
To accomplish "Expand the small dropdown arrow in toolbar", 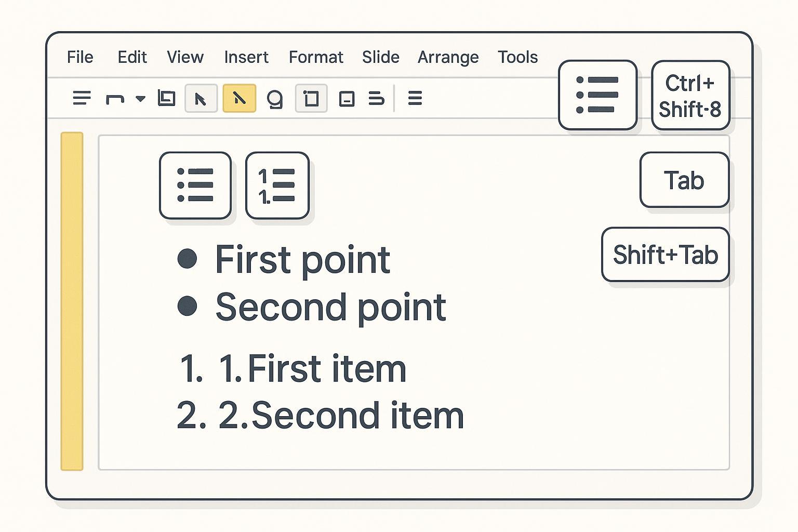I will 140,98.
